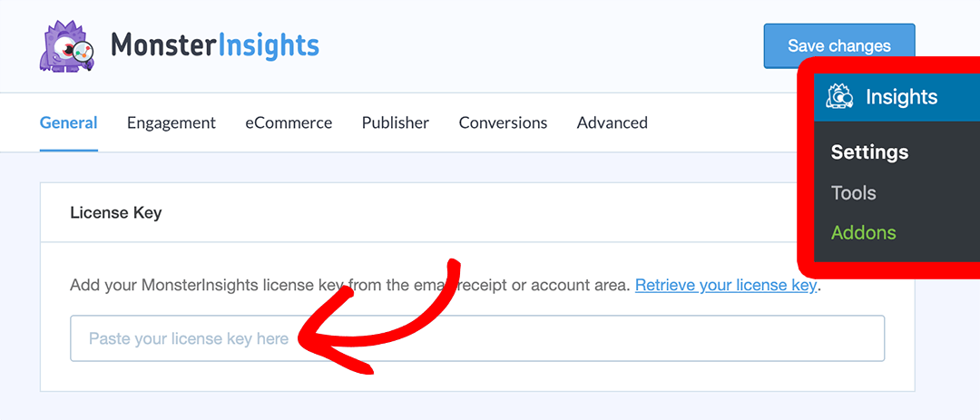Select the eCommerce tab
Screen dimensions: 980x420
(289, 122)
